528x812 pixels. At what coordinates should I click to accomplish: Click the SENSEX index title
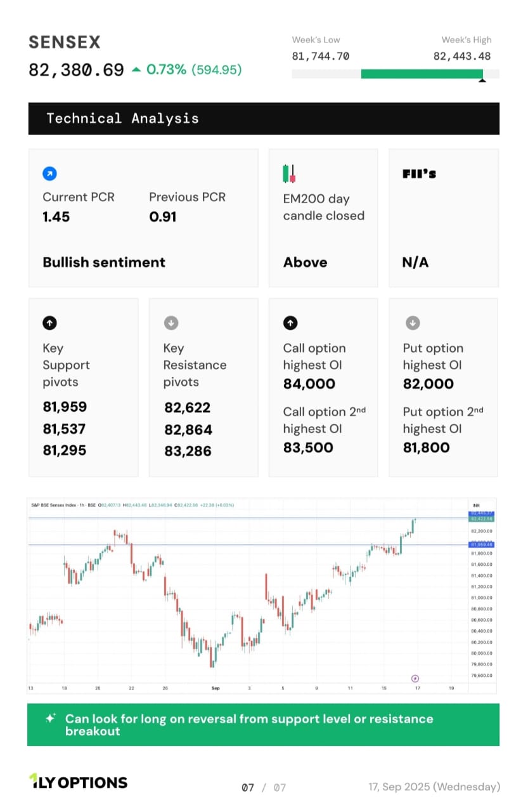pyautogui.click(x=65, y=43)
